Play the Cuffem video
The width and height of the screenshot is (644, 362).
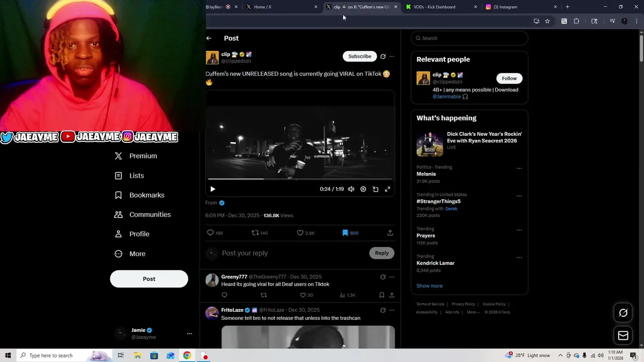point(212,189)
